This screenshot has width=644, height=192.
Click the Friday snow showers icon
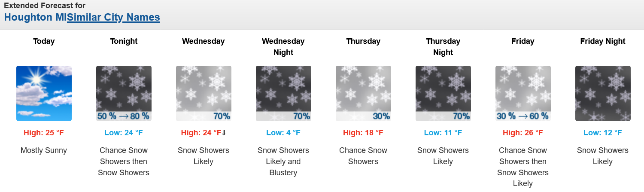click(x=523, y=93)
